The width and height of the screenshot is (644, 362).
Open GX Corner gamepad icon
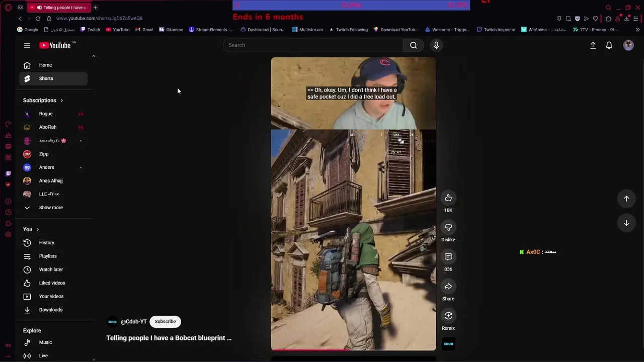pyautogui.click(x=20, y=8)
